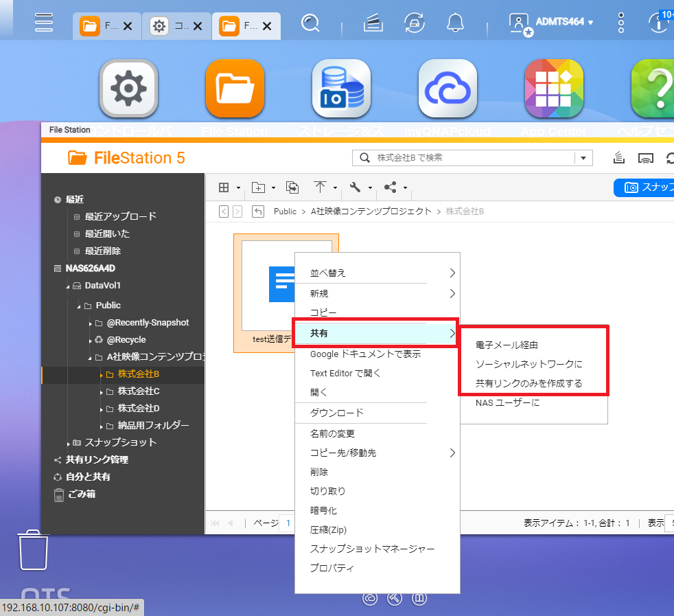This screenshot has height=616, width=674.
Task: Expand the 株式会社D folder node
Action: coord(101,409)
